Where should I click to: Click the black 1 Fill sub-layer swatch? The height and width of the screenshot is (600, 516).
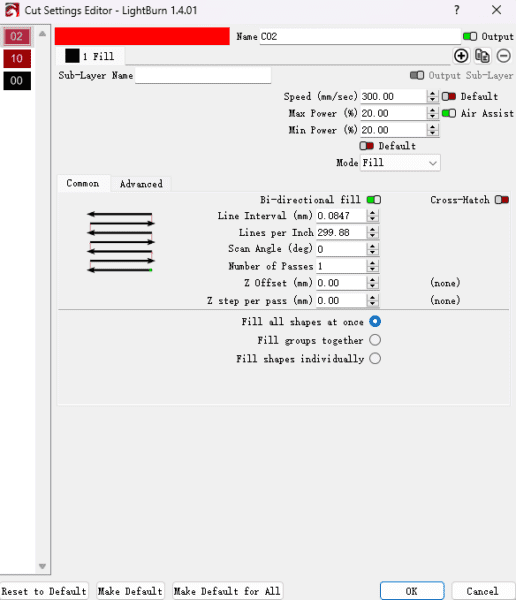coord(72,56)
